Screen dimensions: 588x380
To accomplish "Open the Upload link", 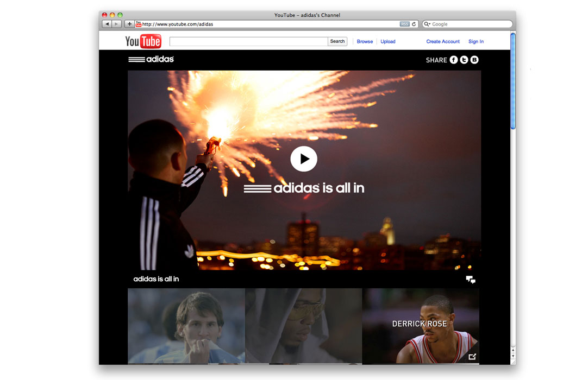I will point(388,42).
